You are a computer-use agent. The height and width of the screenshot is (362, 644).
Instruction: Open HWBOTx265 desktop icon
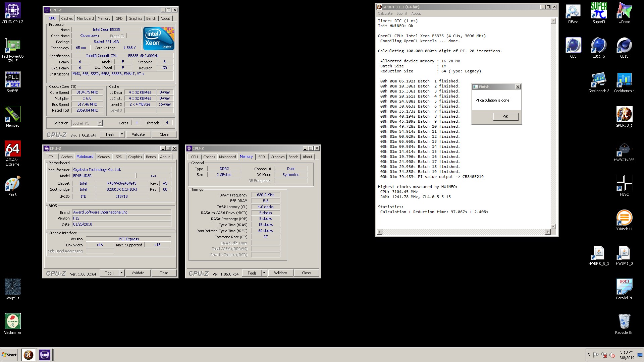[x=624, y=151]
